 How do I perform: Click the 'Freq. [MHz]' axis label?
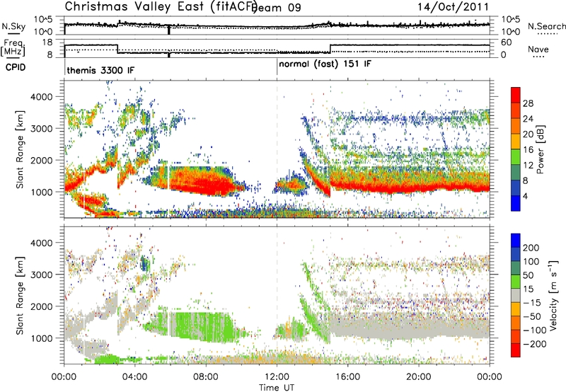coord(13,47)
